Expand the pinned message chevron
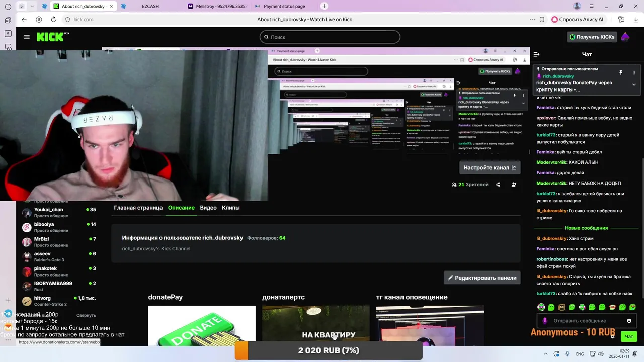 click(x=634, y=84)
